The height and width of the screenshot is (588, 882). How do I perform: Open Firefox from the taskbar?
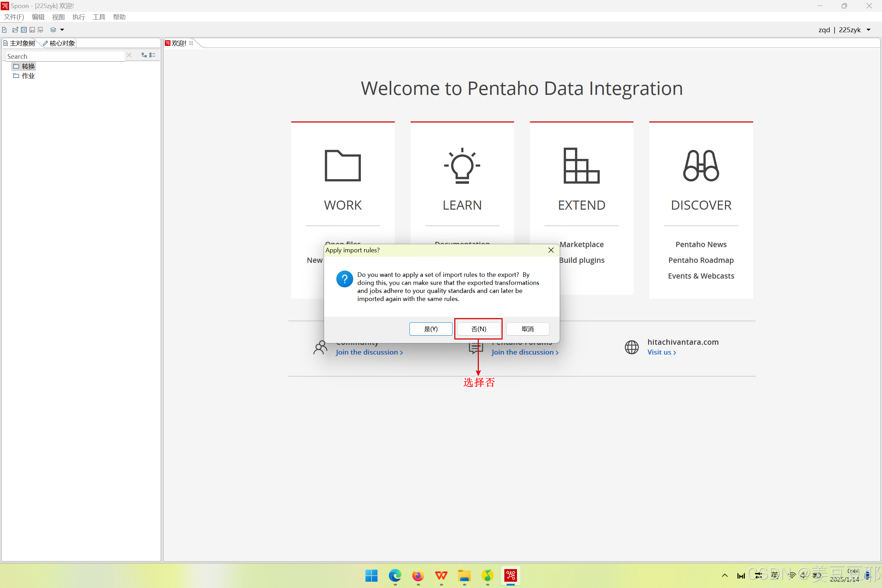(x=418, y=575)
